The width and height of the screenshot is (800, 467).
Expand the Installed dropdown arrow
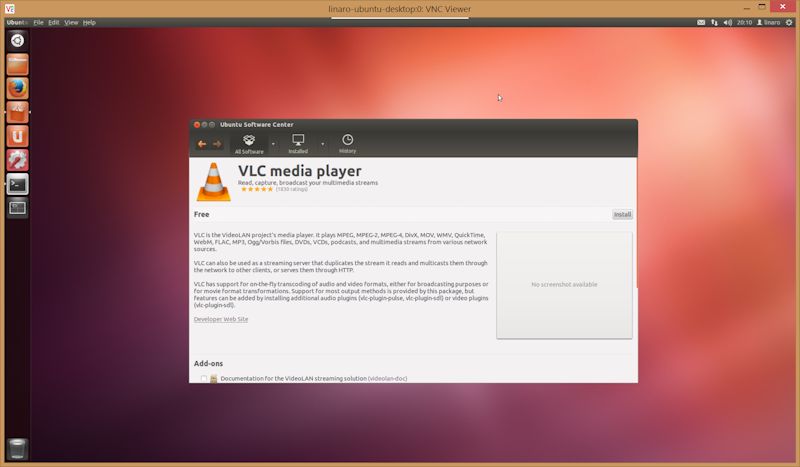[x=322, y=144]
